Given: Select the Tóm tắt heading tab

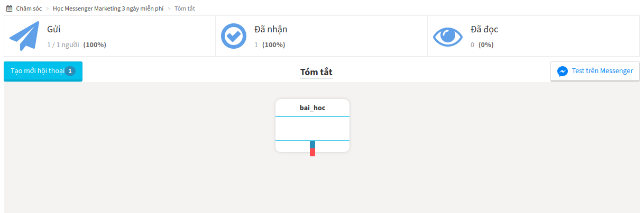Looking at the screenshot, I should point(316,72).
